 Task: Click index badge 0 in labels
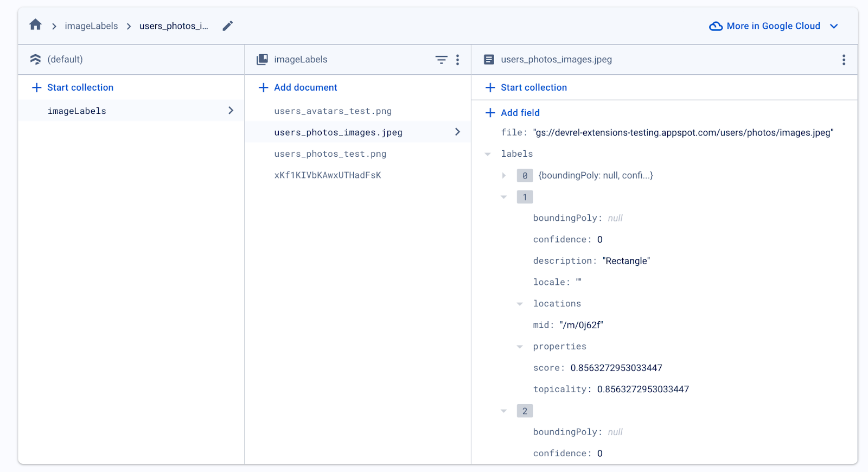tap(525, 175)
